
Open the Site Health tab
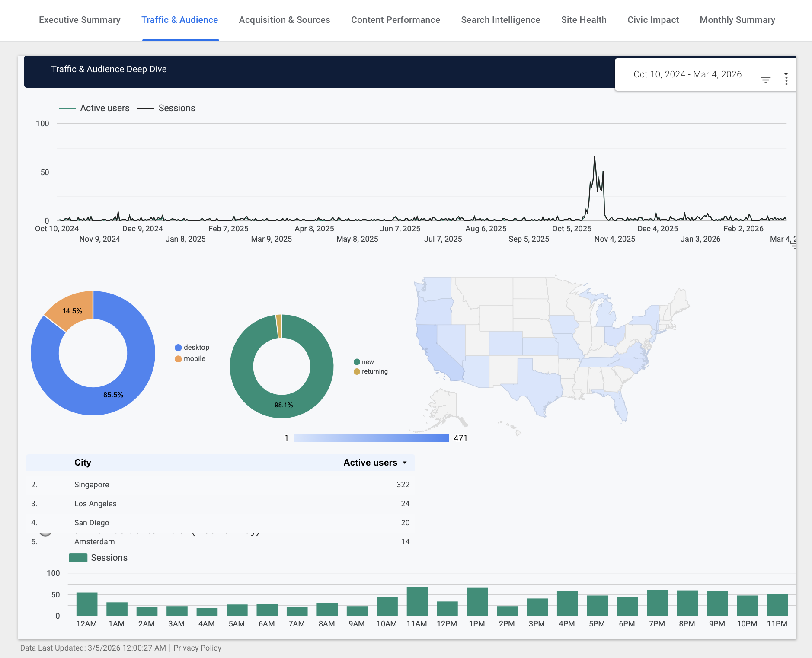click(x=583, y=20)
